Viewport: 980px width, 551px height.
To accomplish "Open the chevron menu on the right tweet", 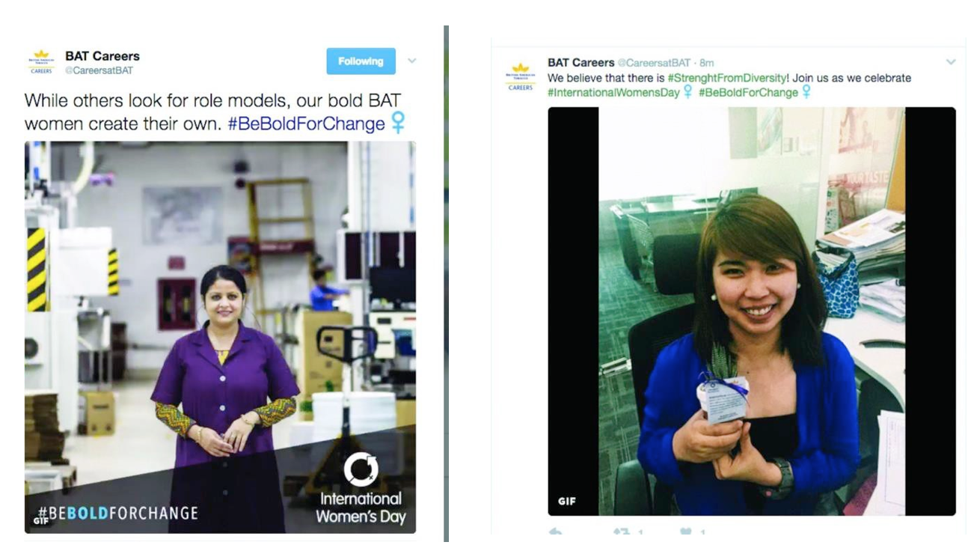I will pyautogui.click(x=951, y=62).
